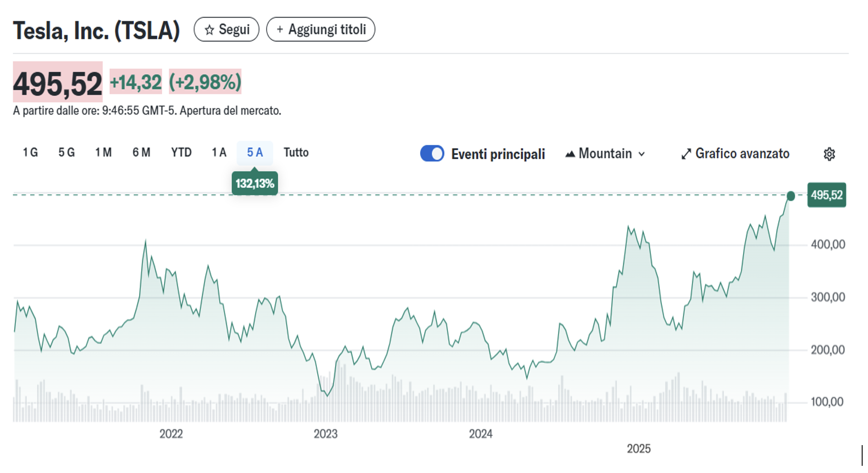Show the YTD time range

point(181,153)
